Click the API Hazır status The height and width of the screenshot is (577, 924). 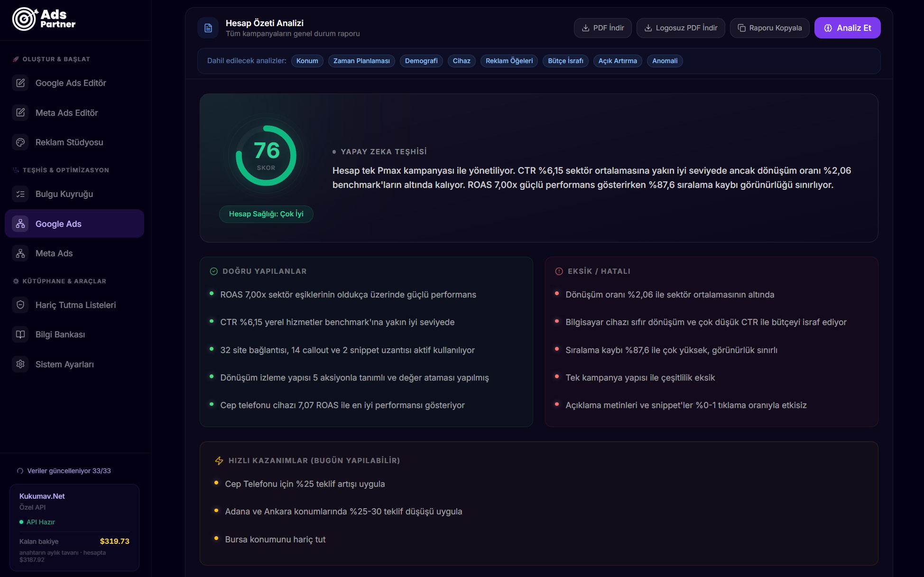click(37, 522)
